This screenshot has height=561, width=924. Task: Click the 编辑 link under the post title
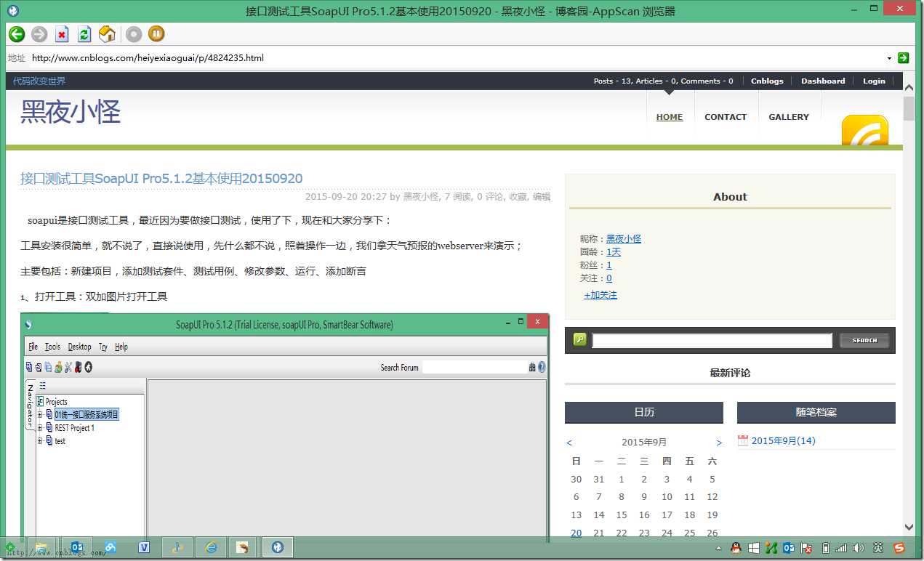point(542,196)
